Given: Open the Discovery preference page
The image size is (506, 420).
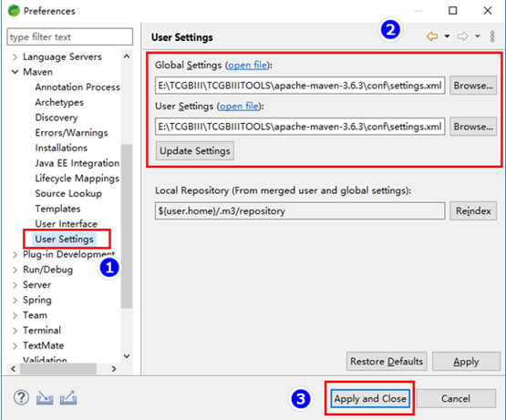Looking at the screenshot, I should click(x=57, y=118).
